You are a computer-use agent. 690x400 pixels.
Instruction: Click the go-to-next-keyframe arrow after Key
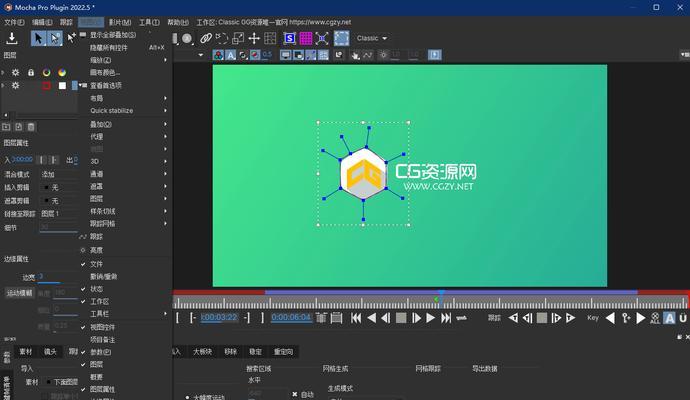point(641,318)
